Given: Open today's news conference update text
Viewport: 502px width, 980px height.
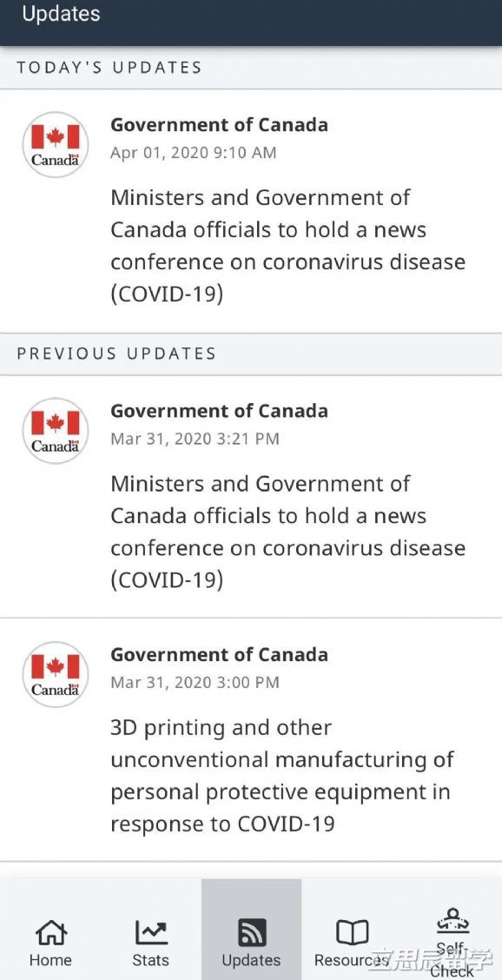Looking at the screenshot, I should [x=288, y=246].
